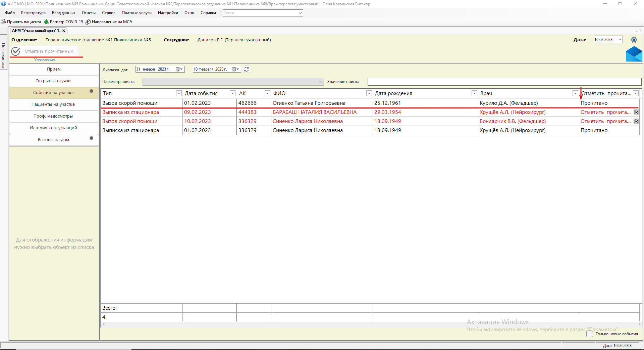Expand the Дата 10.02.2023 dropdown

[620, 40]
